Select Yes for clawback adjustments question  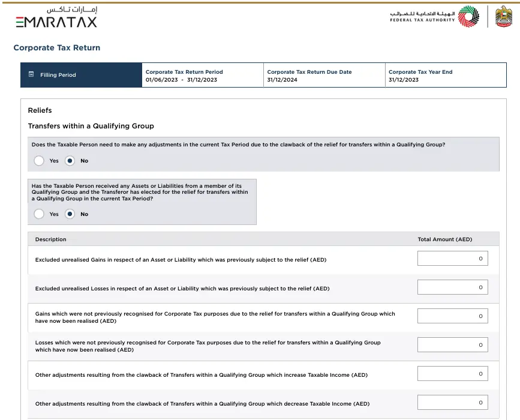(x=39, y=161)
